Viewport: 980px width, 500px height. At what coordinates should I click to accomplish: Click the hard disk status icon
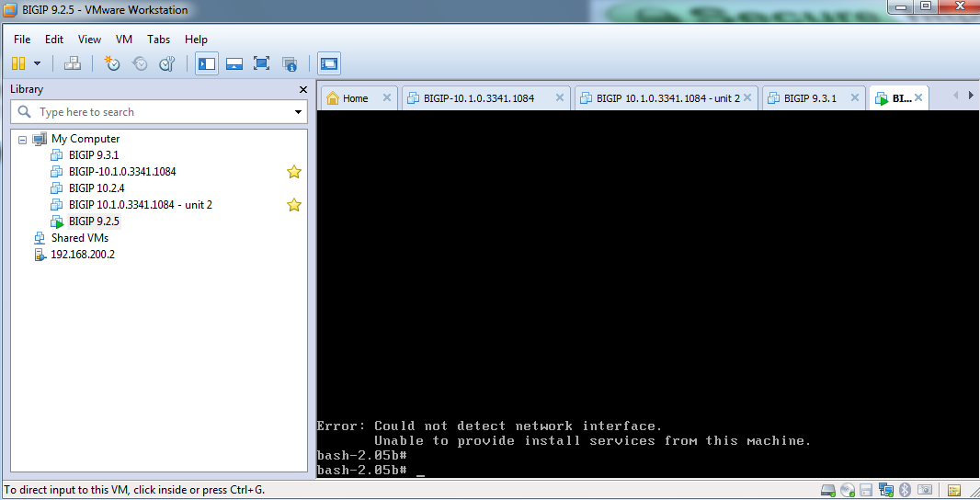[x=828, y=490]
